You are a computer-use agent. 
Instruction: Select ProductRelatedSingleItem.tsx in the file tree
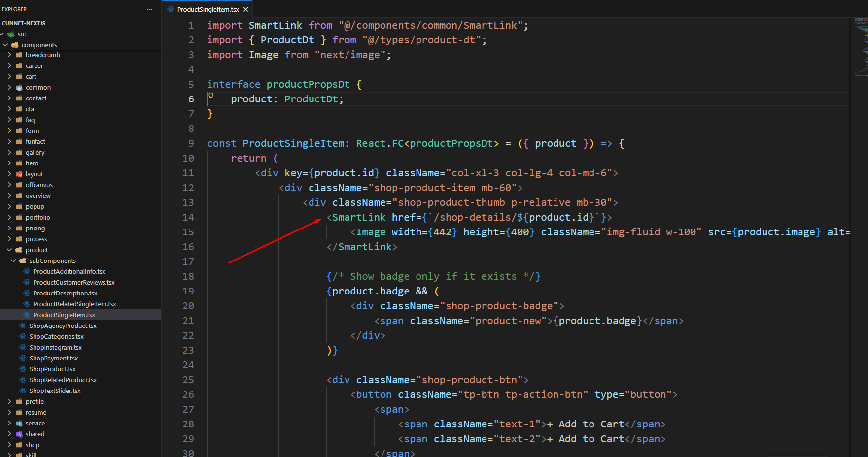[74, 304]
